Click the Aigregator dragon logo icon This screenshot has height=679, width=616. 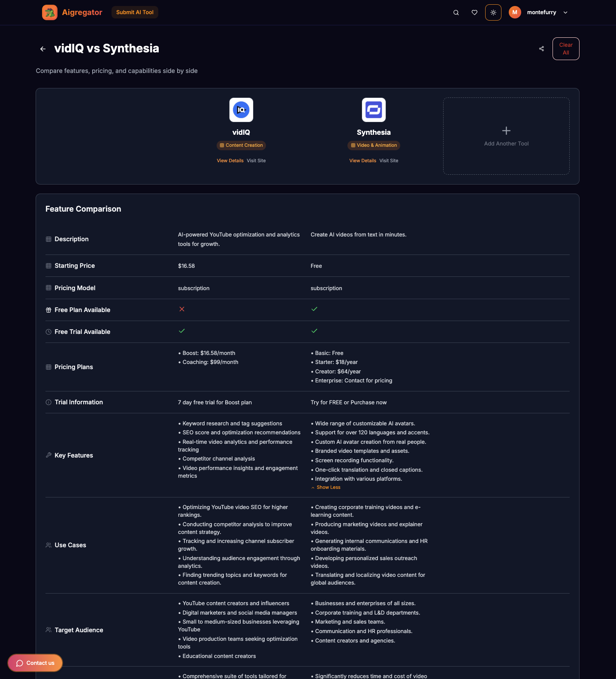tap(50, 12)
